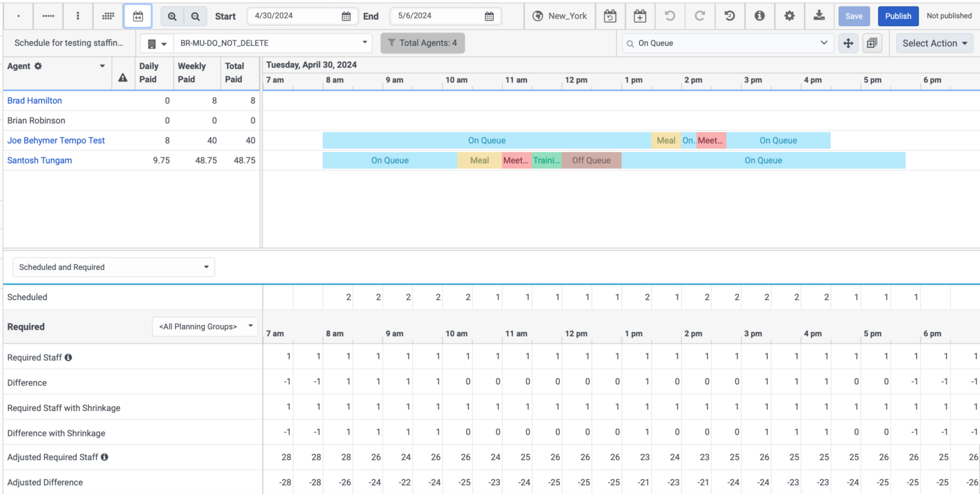Click the Publish button
980x494 pixels.
(x=898, y=15)
